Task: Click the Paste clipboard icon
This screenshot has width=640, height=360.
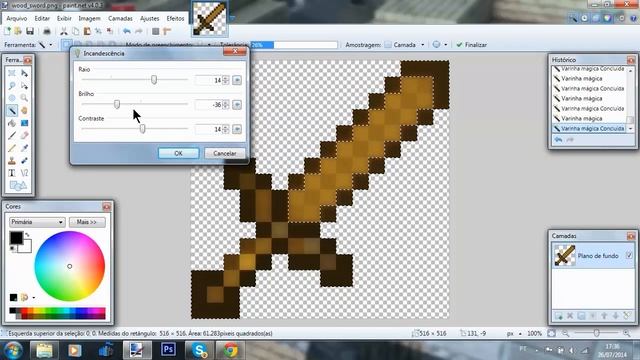Action: click(x=87, y=31)
